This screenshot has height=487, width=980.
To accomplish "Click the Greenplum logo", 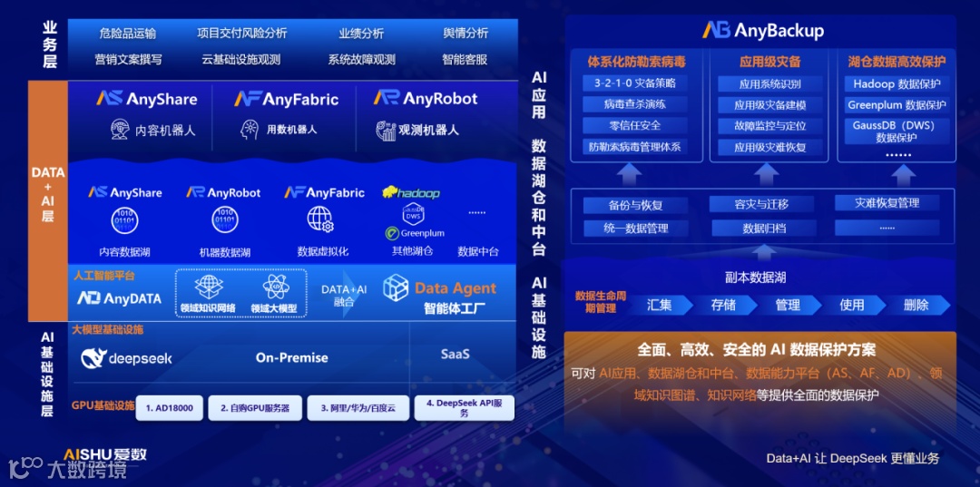I will pos(415,233).
